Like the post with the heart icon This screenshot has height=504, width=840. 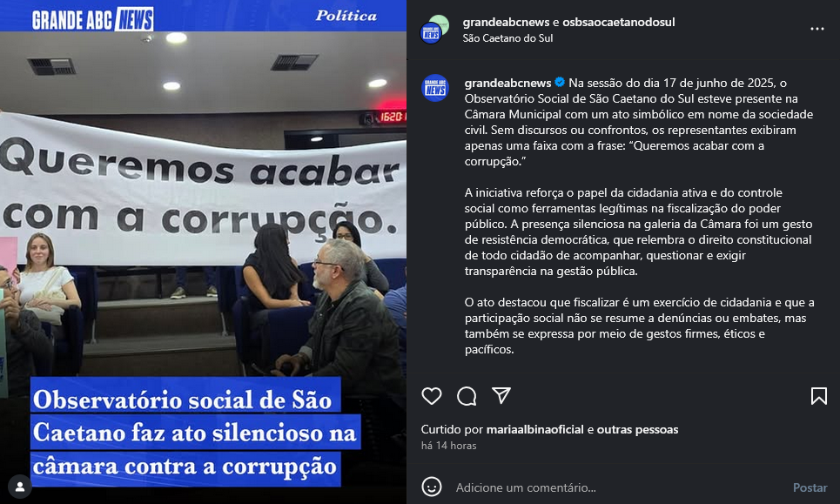pos(431,396)
